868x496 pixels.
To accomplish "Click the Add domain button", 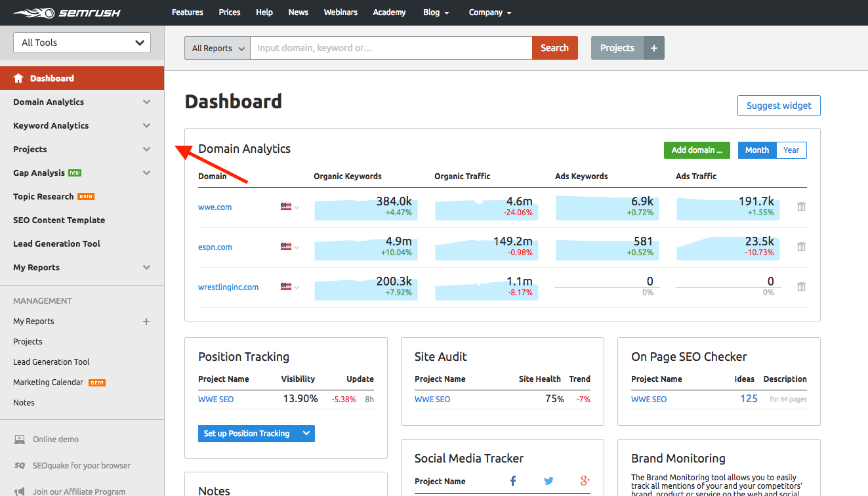I will (697, 150).
